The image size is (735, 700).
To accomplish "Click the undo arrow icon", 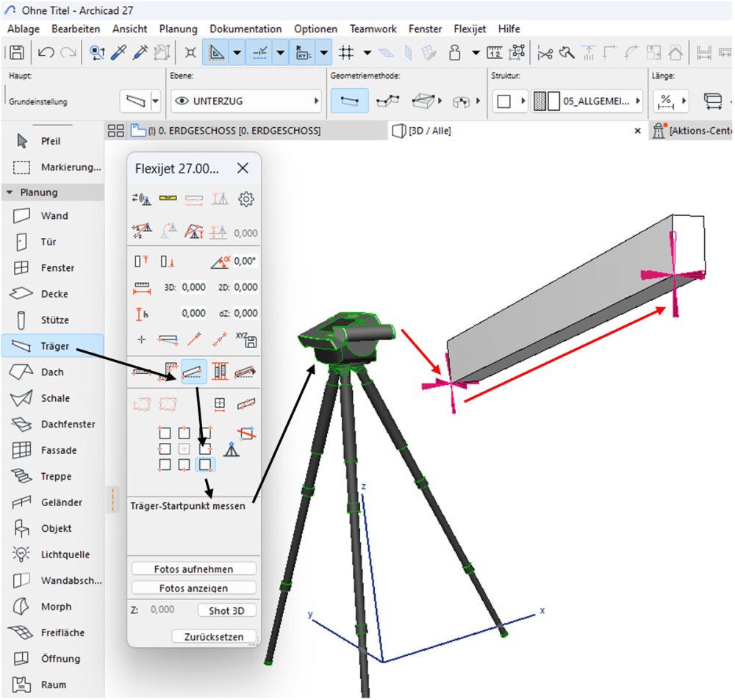I will 46,52.
